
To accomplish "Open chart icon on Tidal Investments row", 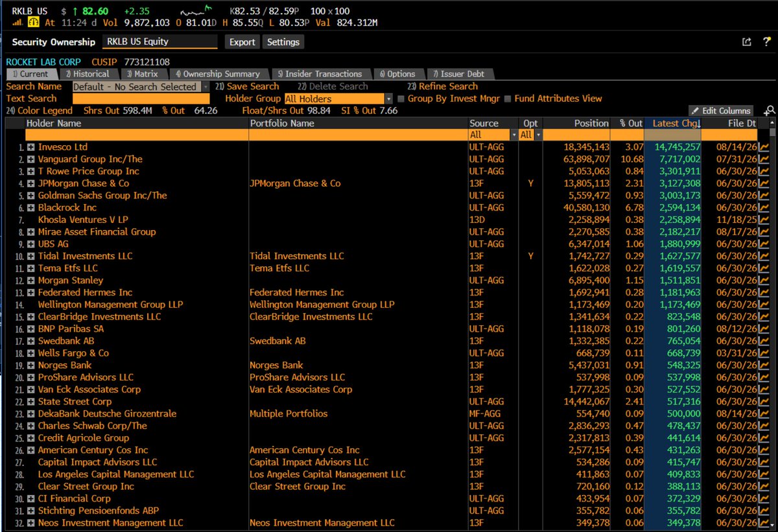I will click(x=764, y=256).
